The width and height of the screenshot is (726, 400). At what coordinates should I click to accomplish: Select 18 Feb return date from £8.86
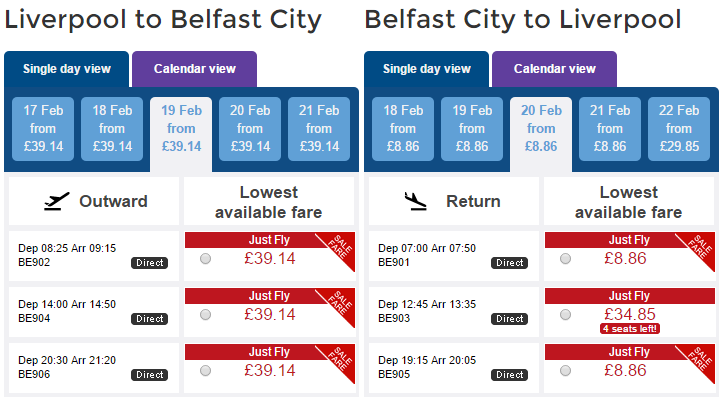coord(403,129)
